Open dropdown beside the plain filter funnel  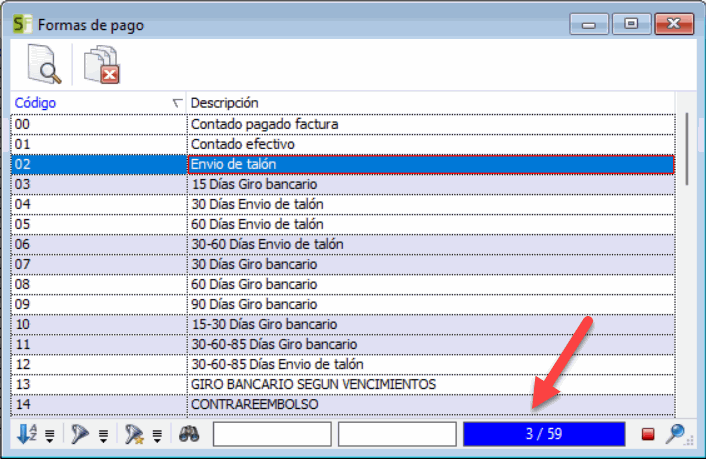tap(103, 435)
